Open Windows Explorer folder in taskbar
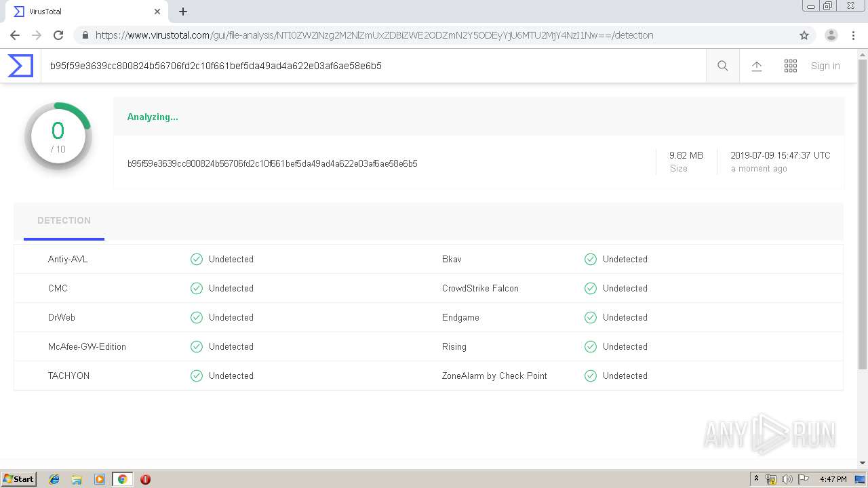 click(77, 479)
